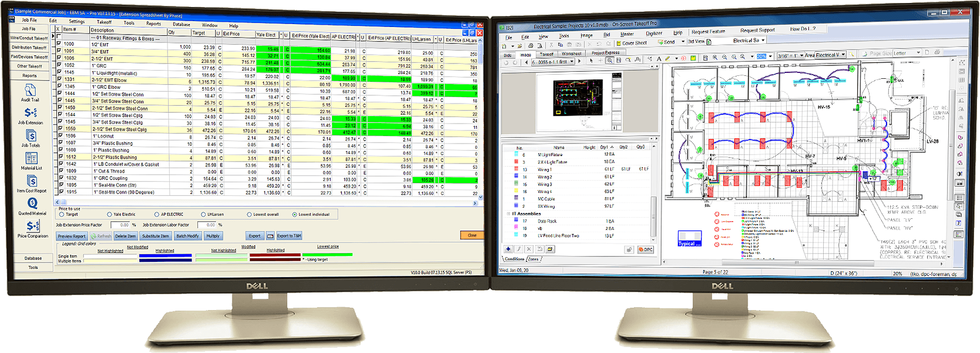Select the LHLarsen radio button
The image size is (980, 353).
[203, 214]
